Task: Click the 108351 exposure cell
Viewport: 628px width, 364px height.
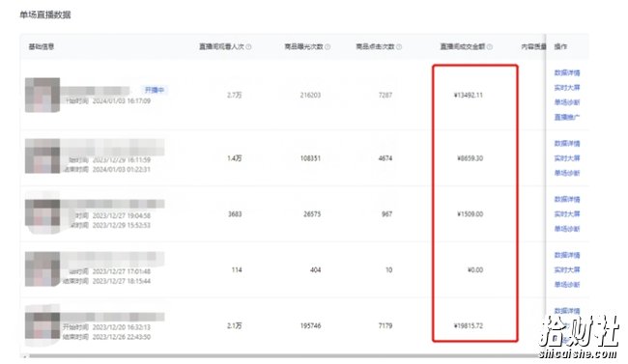Action: tap(310, 158)
